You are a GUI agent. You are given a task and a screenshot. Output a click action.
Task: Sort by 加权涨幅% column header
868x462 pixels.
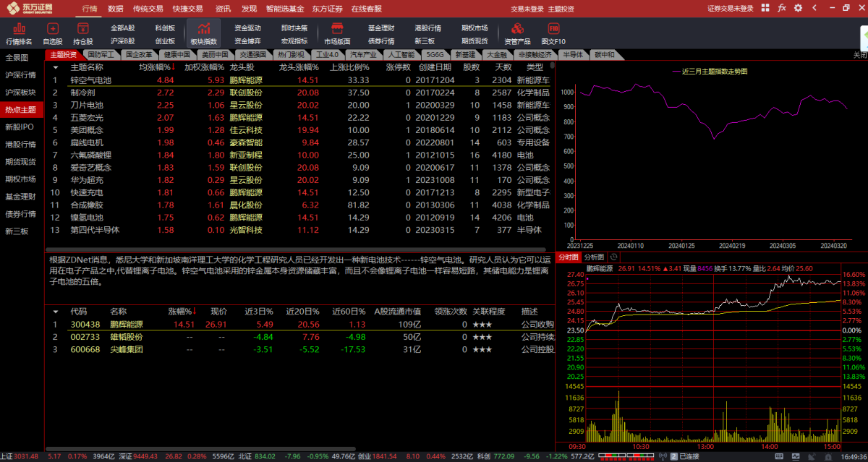click(205, 67)
